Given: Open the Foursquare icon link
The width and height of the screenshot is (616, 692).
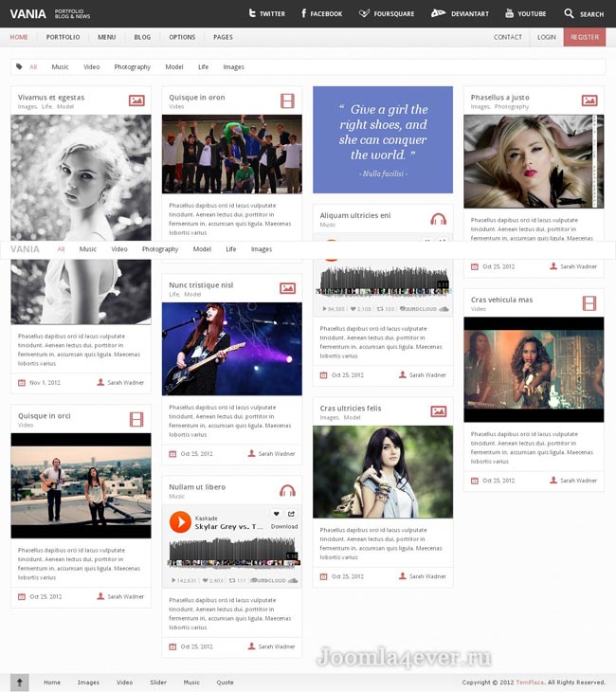Looking at the screenshot, I should coord(365,13).
